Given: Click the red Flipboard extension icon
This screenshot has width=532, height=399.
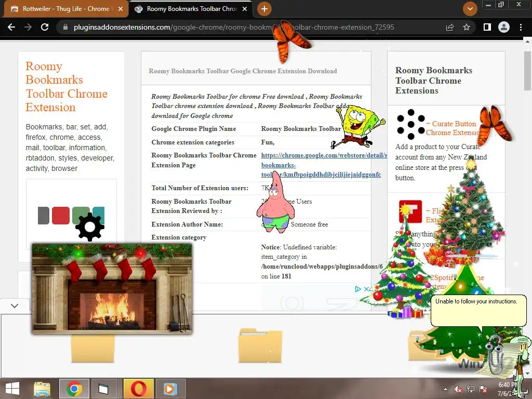Looking at the screenshot, I should 410,211.
